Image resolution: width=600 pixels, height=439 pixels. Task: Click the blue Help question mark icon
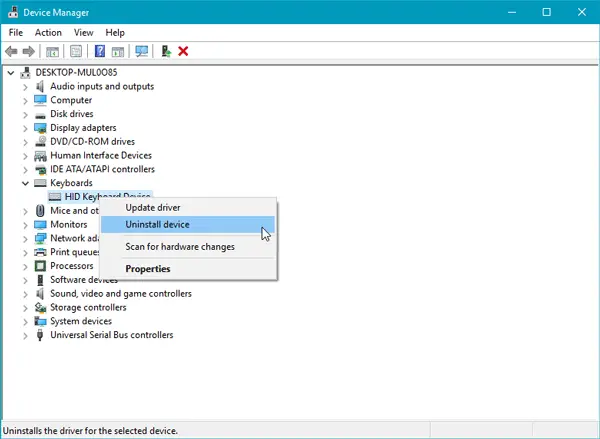(100, 51)
